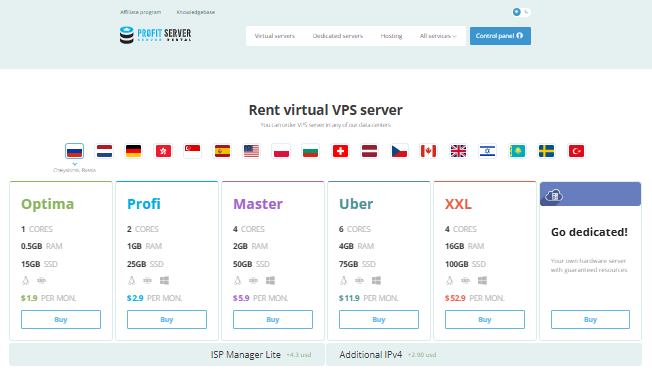Click the Go dedicated! heading
The height and width of the screenshot is (373, 652).
(589, 232)
